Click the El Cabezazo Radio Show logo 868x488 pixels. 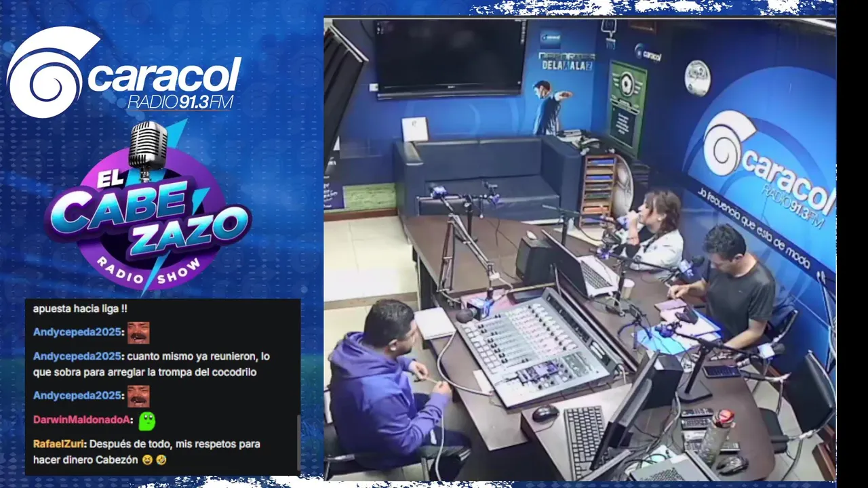(149, 207)
